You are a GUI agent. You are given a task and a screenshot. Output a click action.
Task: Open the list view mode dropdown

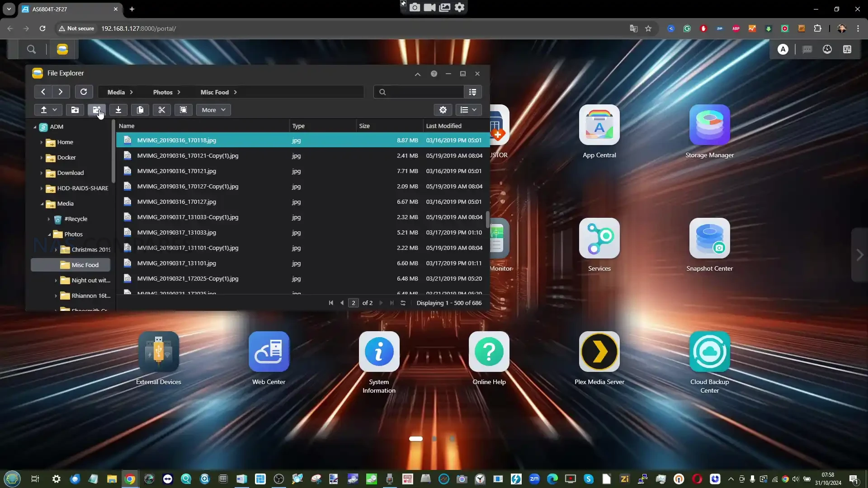[x=468, y=110]
